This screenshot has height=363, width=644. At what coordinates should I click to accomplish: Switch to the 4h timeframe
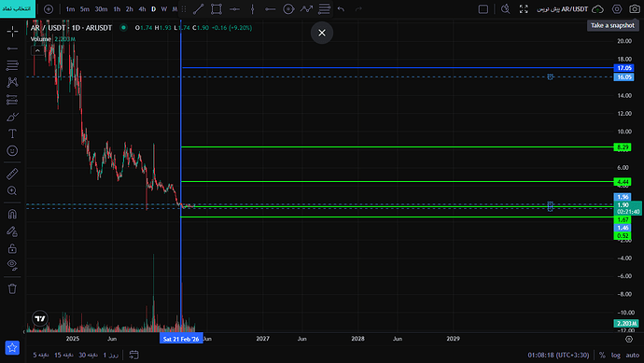pos(142,9)
